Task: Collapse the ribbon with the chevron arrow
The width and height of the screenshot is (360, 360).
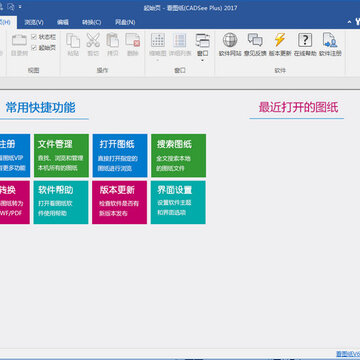Action: [x=349, y=22]
